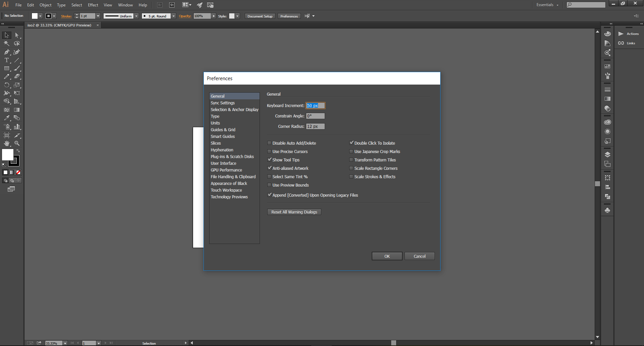
Task: Expand the Opacity slider arrow
Action: [214, 16]
